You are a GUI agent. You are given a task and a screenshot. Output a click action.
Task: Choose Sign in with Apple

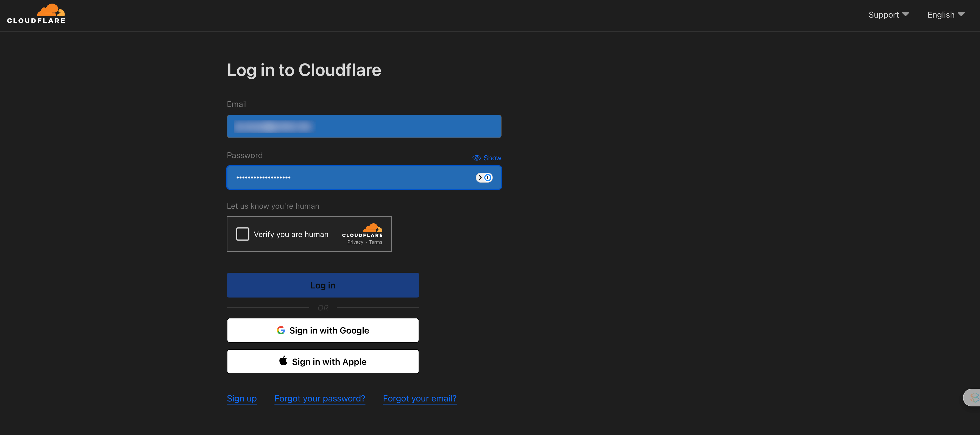pyautogui.click(x=323, y=362)
